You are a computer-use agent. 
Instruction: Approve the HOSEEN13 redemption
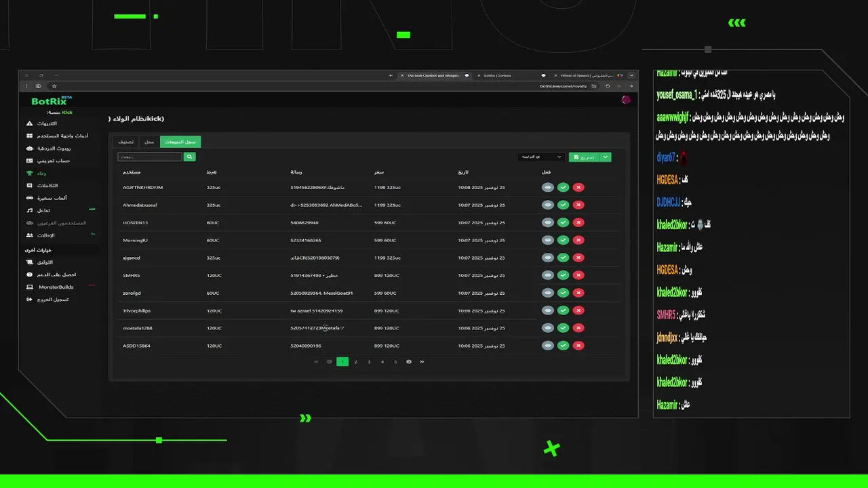tap(563, 222)
